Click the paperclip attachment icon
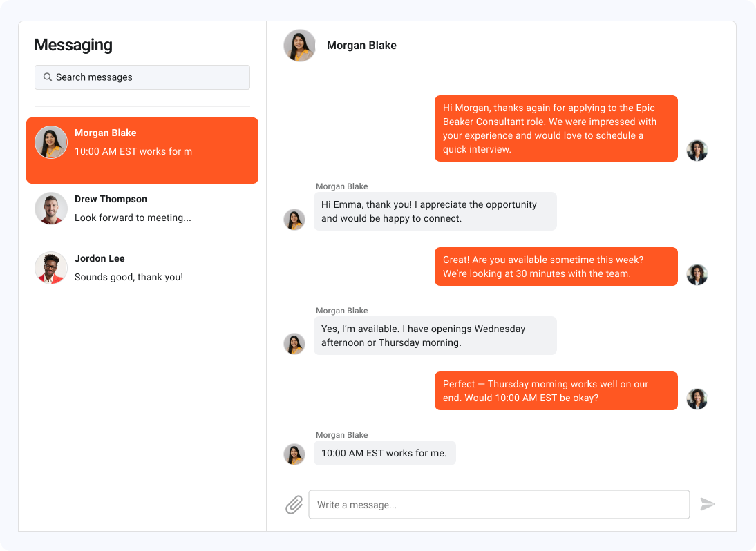This screenshot has height=551, width=756. (293, 505)
